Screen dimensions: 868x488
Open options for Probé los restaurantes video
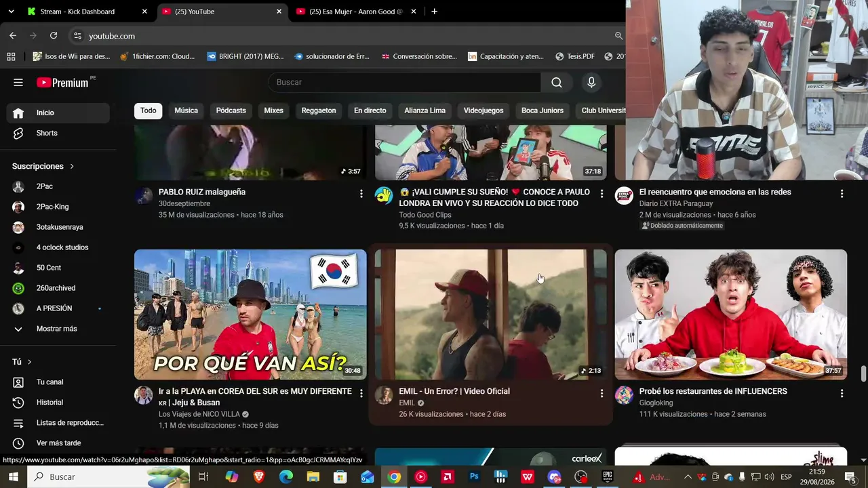842,392
